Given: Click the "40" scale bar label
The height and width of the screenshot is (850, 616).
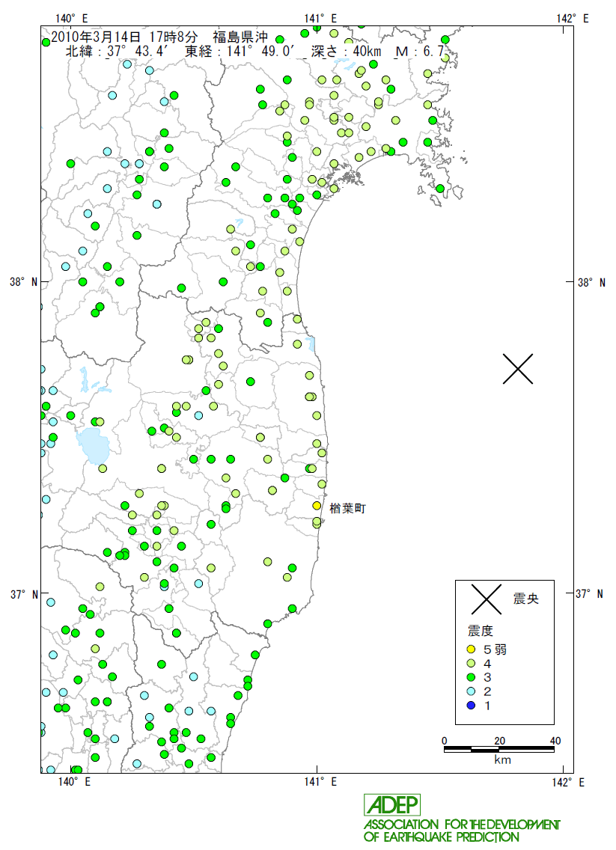Looking at the screenshot, I should point(555,741).
